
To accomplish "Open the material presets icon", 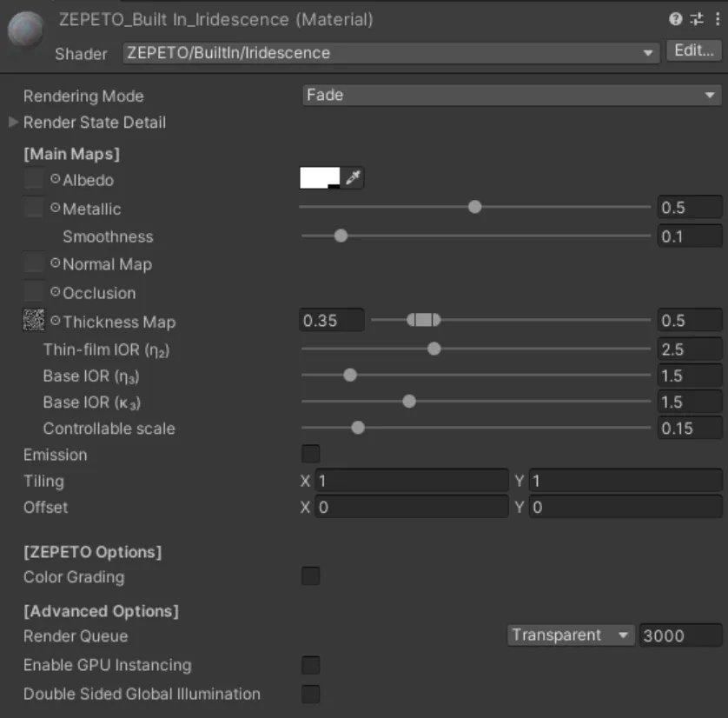I will (697, 19).
